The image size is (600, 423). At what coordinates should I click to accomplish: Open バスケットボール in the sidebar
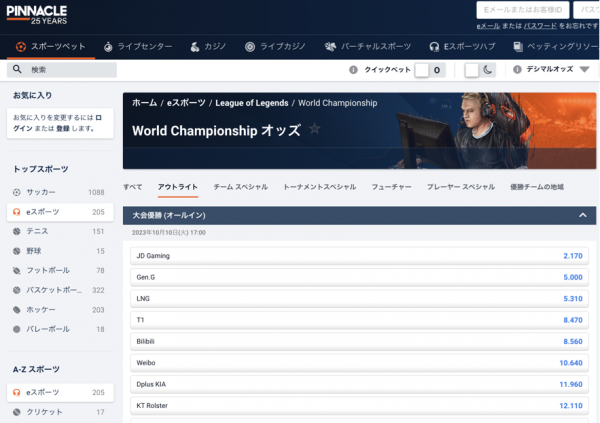pyautogui.click(x=60, y=290)
